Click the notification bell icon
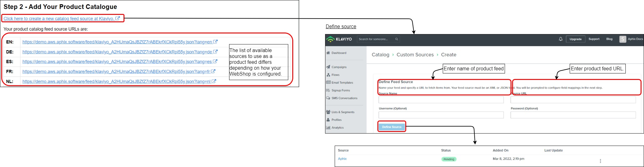 click(x=560, y=39)
